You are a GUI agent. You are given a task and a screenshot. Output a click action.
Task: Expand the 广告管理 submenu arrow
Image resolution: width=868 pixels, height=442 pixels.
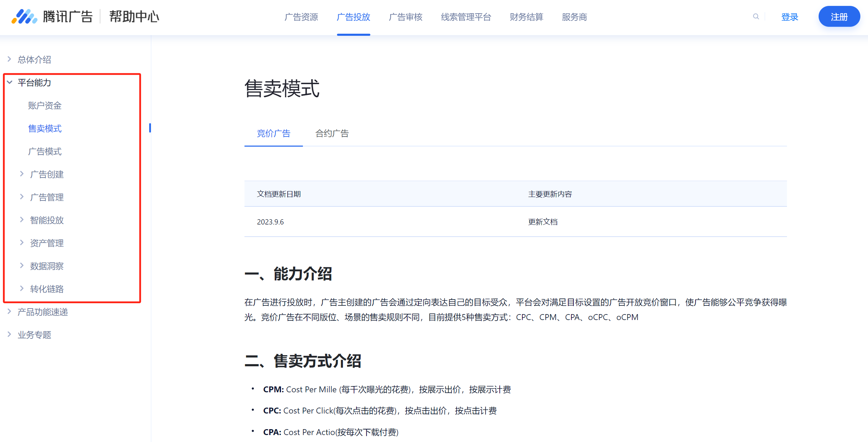[22, 197]
